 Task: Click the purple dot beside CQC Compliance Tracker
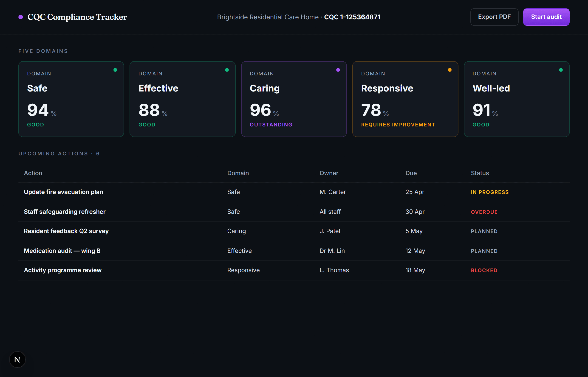point(21,17)
